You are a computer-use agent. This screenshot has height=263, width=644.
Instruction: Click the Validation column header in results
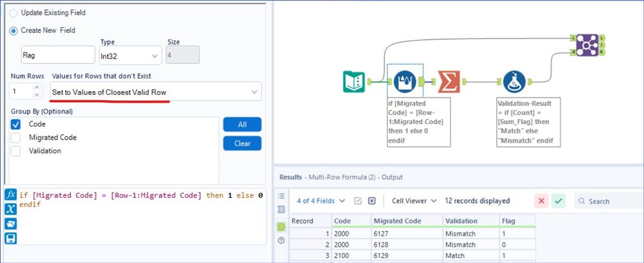470,221
